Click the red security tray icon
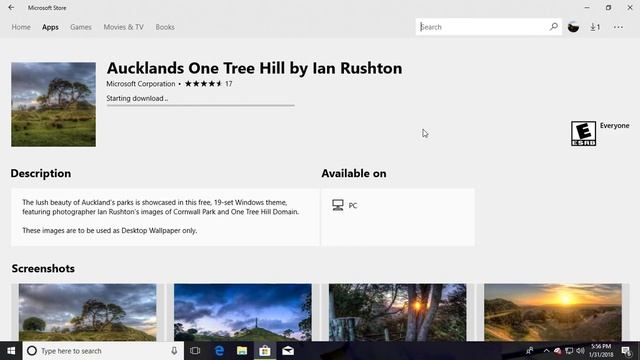640x360 pixels. [x=557, y=351]
